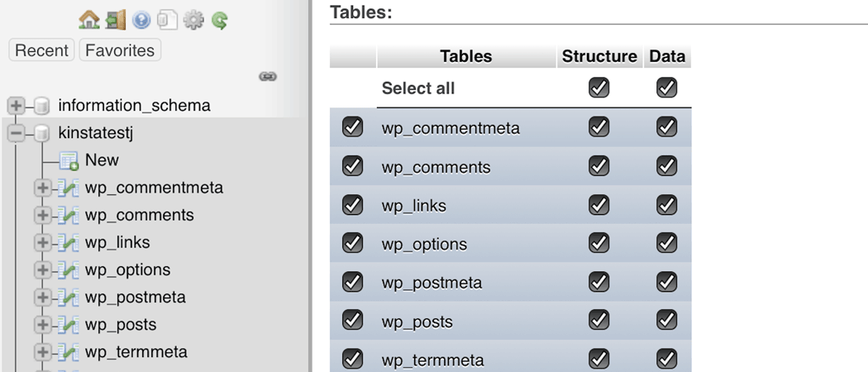This screenshot has height=372, width=868.
Task: Expand the wp_commentmeta table node
Action: [x=42, y=188]
